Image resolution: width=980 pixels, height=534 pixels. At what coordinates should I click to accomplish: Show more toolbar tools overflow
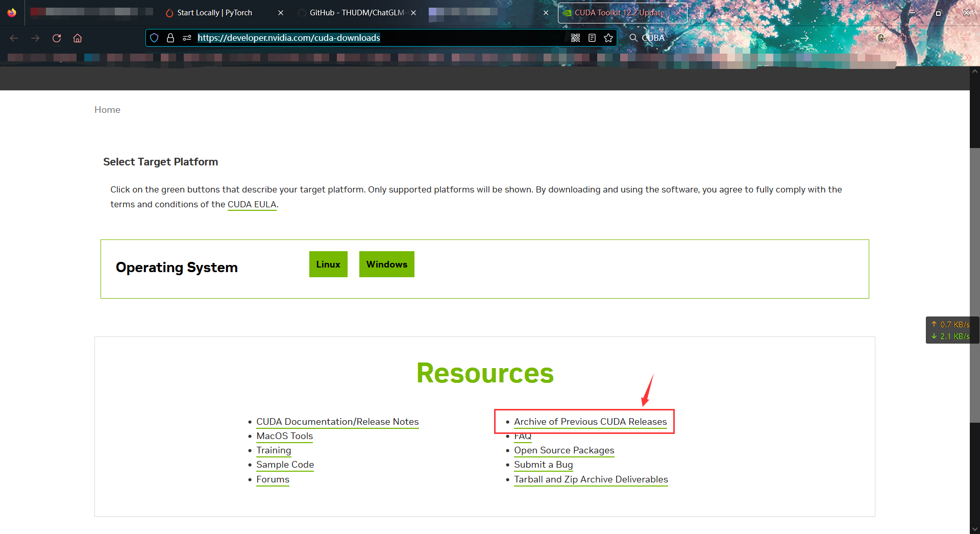[x=945, y=38]
